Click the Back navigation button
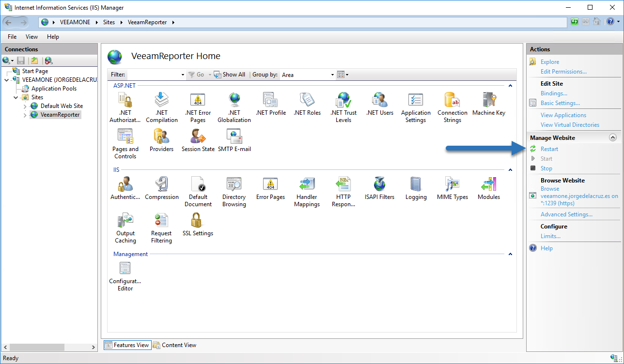624x364 pixels. click(x=9, y=22)
